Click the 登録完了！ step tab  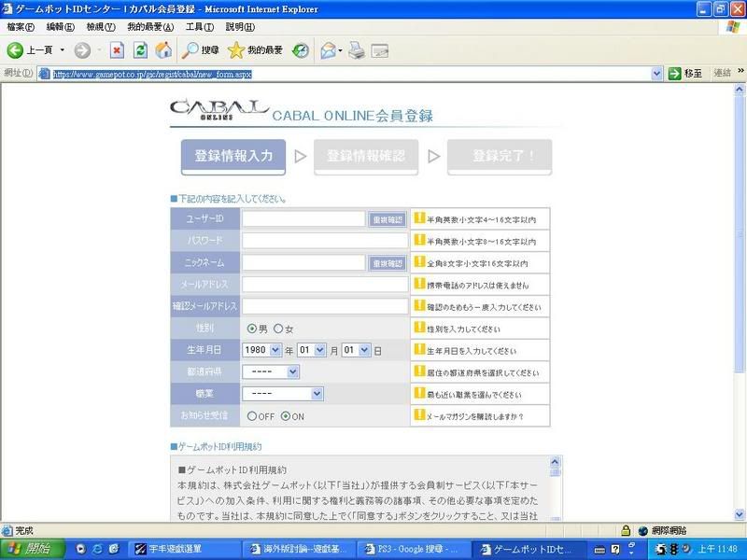(500, 157)
